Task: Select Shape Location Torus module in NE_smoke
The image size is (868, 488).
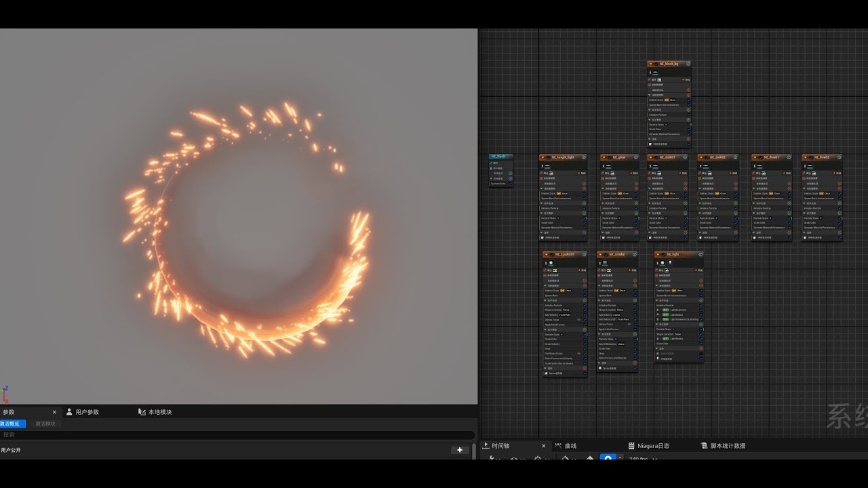Action: click(611, 310)
